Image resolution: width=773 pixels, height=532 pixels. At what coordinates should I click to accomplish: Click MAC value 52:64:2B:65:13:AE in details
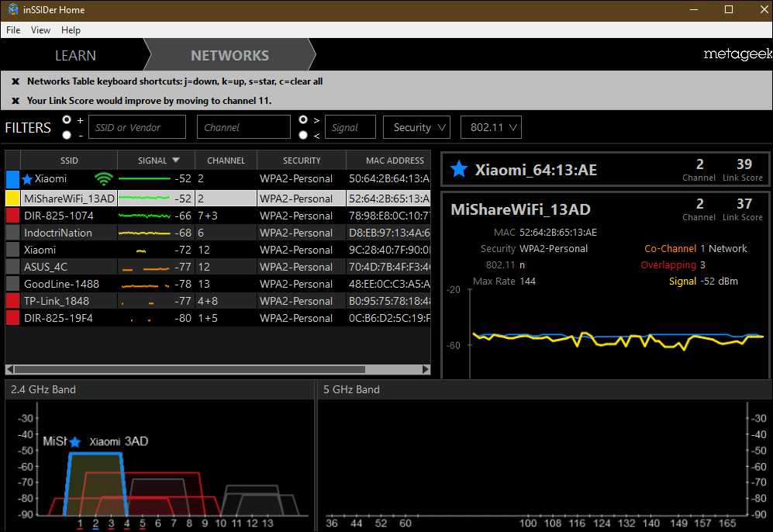(558, 232)
